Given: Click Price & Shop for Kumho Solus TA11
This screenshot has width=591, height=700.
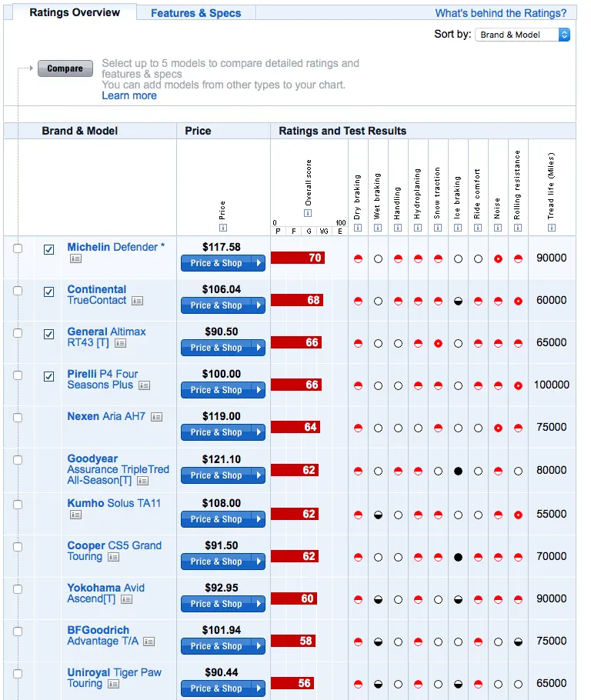Looking at the screenshot, I should coord(223,519).
